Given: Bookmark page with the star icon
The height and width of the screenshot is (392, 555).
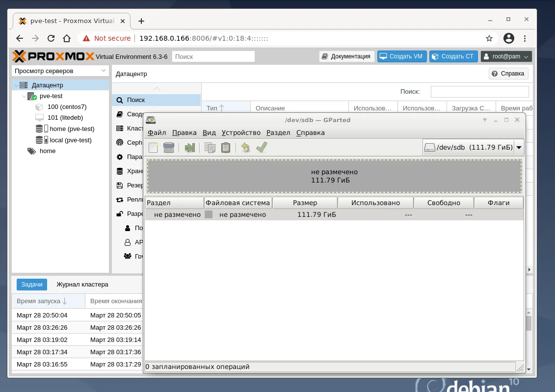Looking at the screenshot, I should (489, 38).
